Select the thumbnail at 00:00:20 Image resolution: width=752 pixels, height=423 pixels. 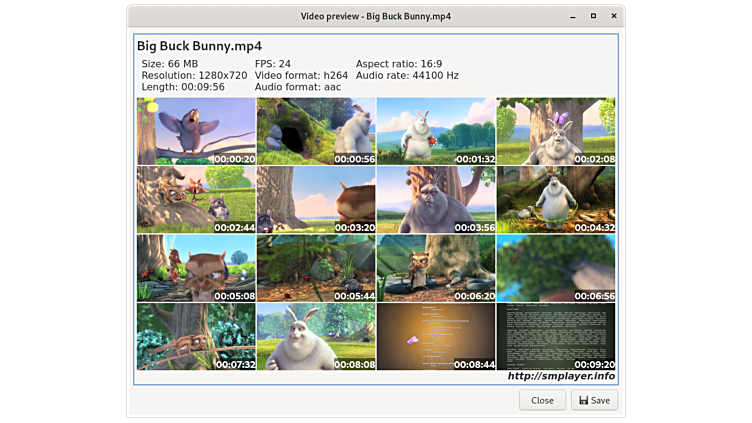[196, 131]
